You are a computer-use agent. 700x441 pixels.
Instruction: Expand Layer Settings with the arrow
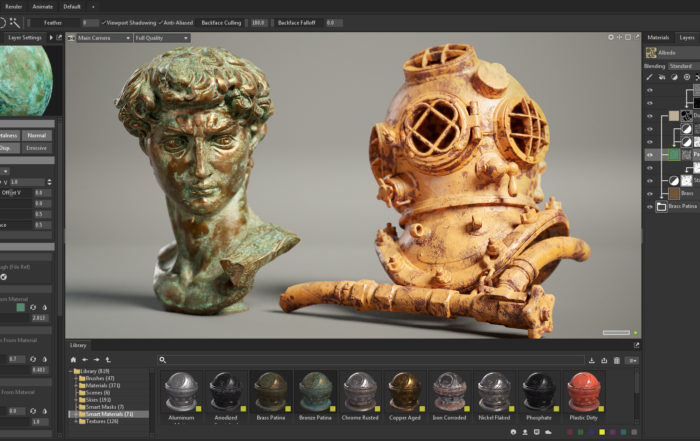point(51,37)
